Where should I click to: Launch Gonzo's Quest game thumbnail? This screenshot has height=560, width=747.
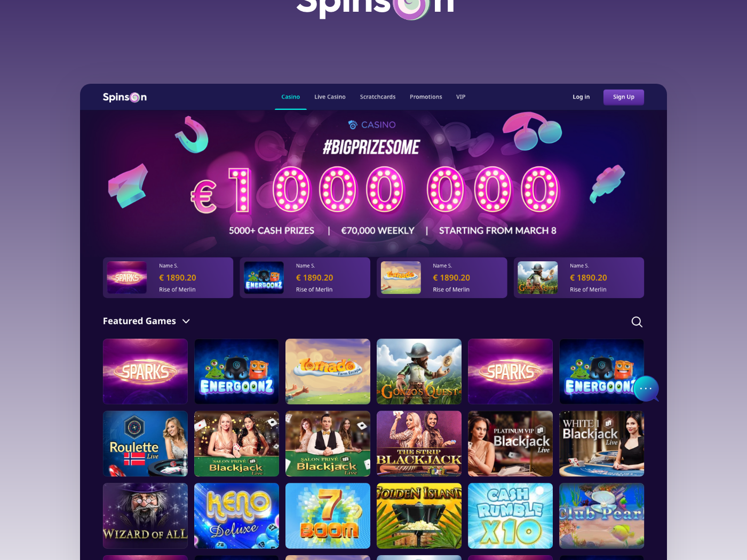pyautogui.click(x=419, y=371)
